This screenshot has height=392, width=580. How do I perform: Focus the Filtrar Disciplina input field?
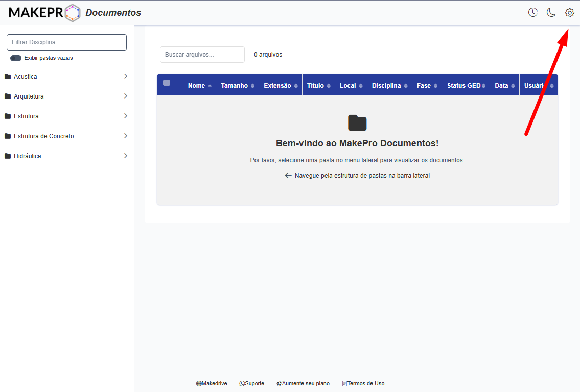pos(66,42)
